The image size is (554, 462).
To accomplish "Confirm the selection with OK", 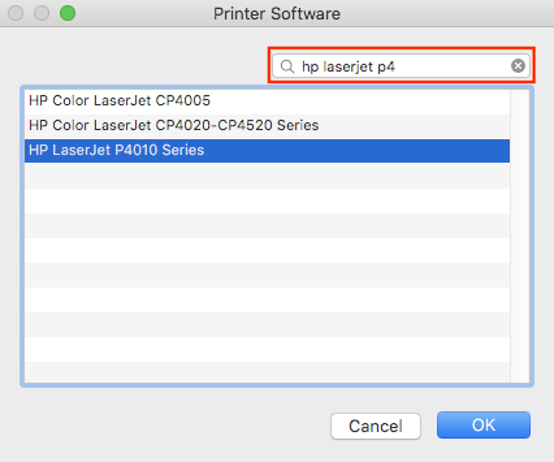I will [483, 425].
